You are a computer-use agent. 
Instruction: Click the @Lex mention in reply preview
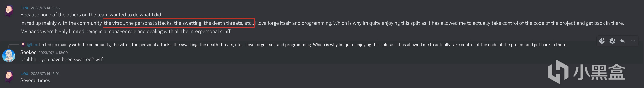tap(32, 45)
